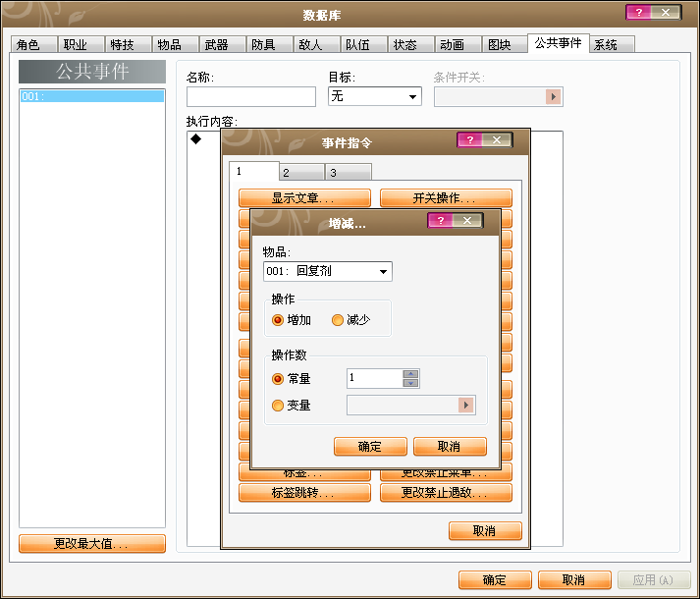This screenshot has height=599, width=700.
Task: Click arrow button of 条件开关 field
Action: 553,96
